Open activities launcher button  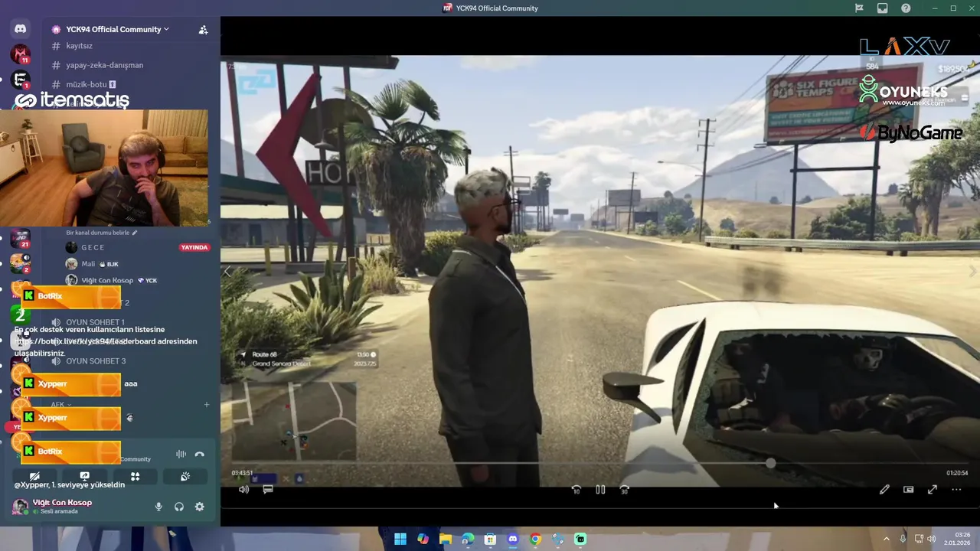(x=135, y=476)
